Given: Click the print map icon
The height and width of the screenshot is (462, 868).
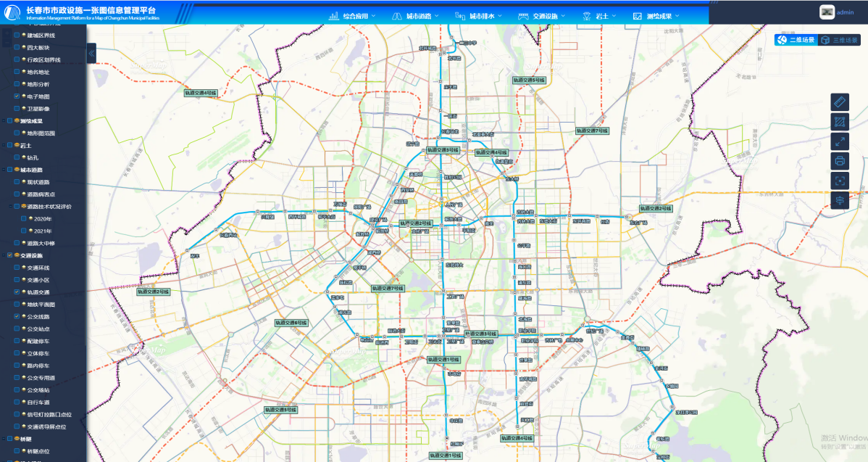Looking at the screenshot, I should coord(840,161).
